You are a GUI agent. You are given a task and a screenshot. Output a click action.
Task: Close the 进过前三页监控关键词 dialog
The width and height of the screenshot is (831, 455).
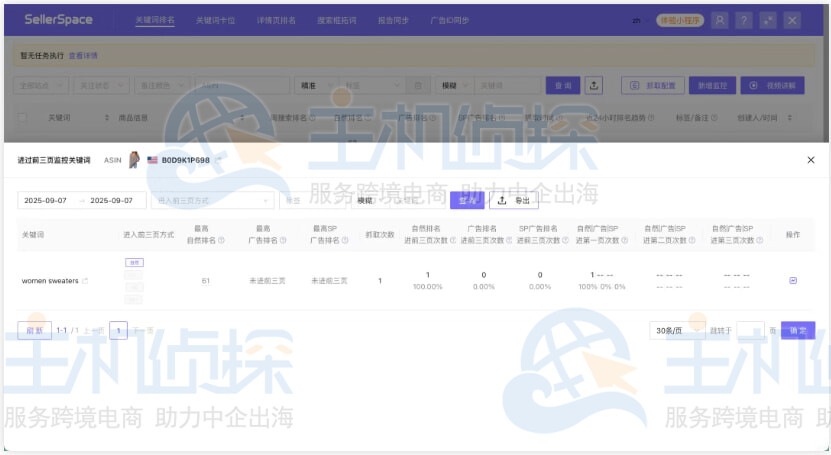(x=810, y=160)
